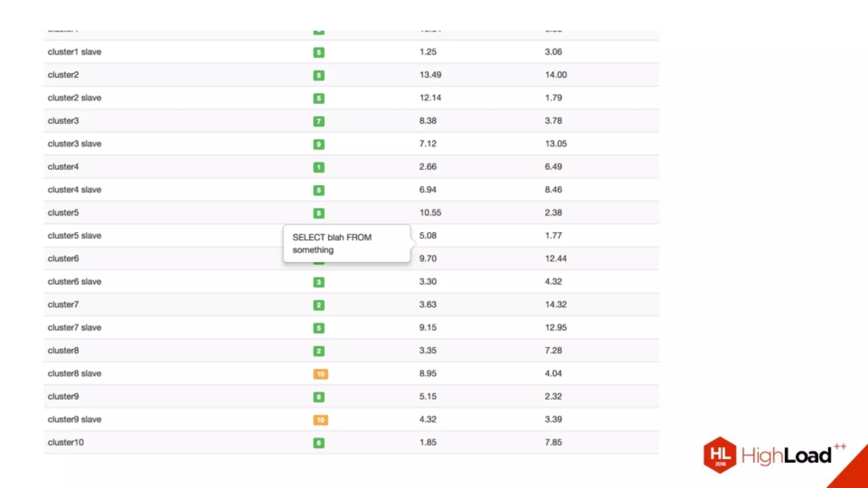This screenshot has height=488, width=868.
Task: Select the cluster1 slave row name
Action: (x=74, y=52)
